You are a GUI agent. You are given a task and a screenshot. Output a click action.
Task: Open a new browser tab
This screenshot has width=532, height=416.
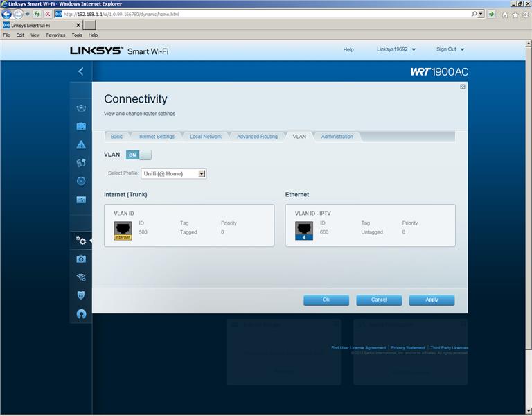(89, 25)
